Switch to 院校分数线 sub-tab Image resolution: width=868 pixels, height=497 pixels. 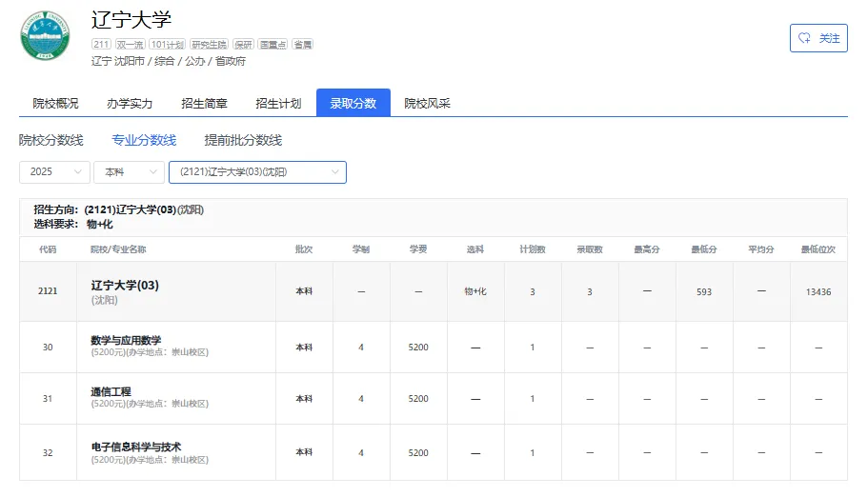(x=50, y=140)
